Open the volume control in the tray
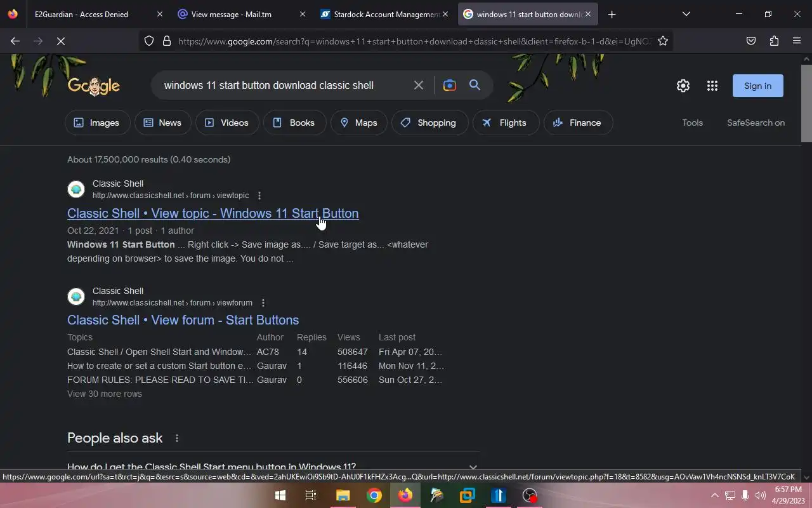Screen dimensions: 812x508 (760, 495)
